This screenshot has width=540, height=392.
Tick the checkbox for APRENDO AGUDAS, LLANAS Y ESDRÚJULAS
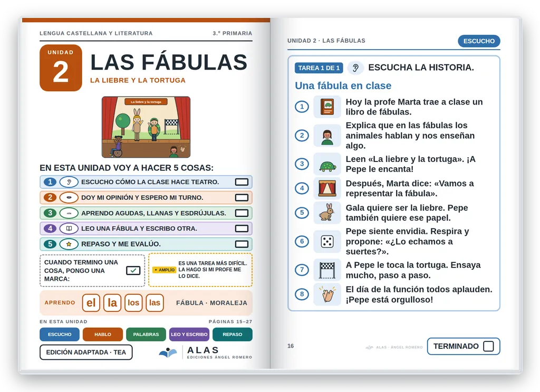[x=242, y=213]
